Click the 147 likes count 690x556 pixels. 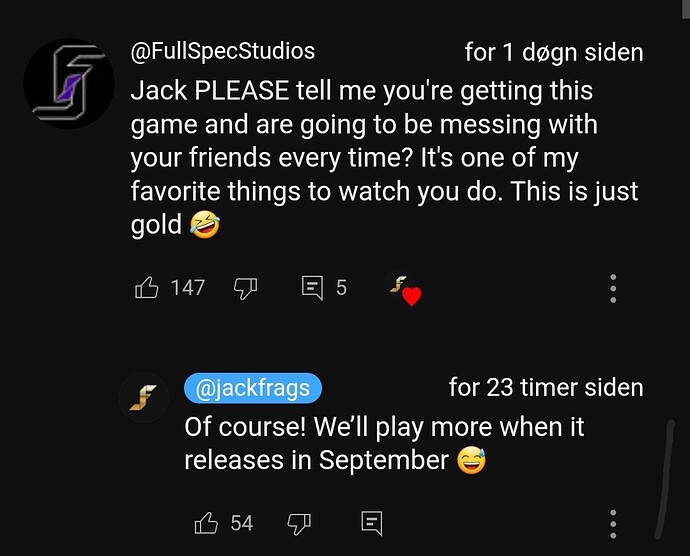coord(188,288)
